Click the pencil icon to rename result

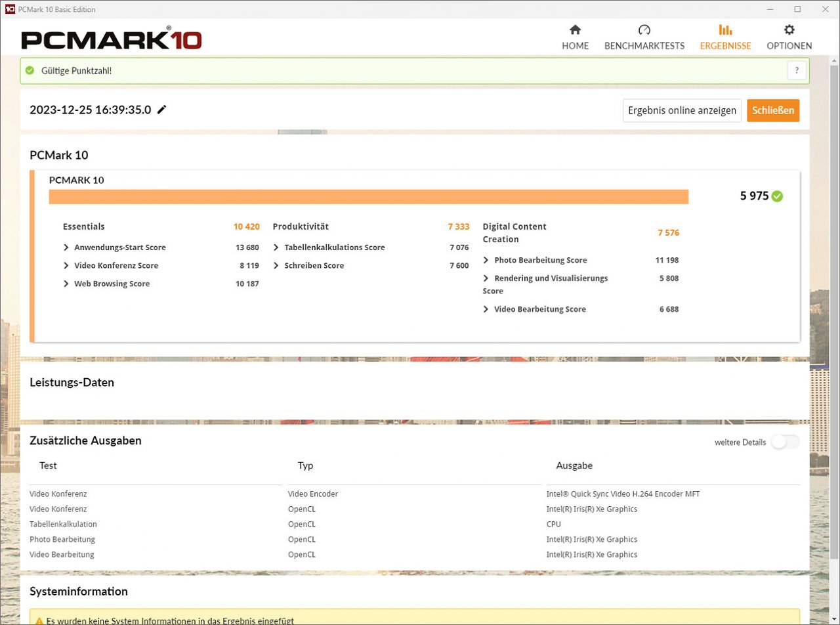click(161, 110)
